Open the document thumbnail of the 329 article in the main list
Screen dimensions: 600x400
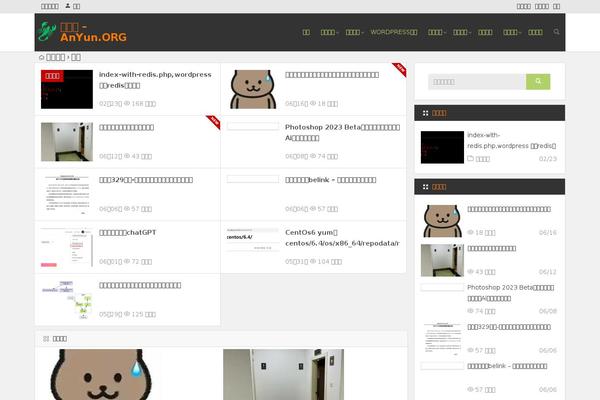pos(67,194)
